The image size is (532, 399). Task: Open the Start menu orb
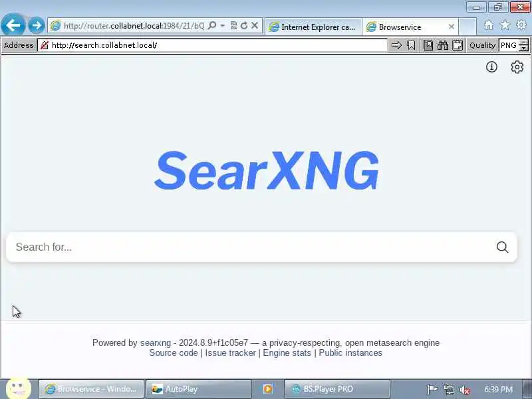pyautogui.click(x=19, y=388)
